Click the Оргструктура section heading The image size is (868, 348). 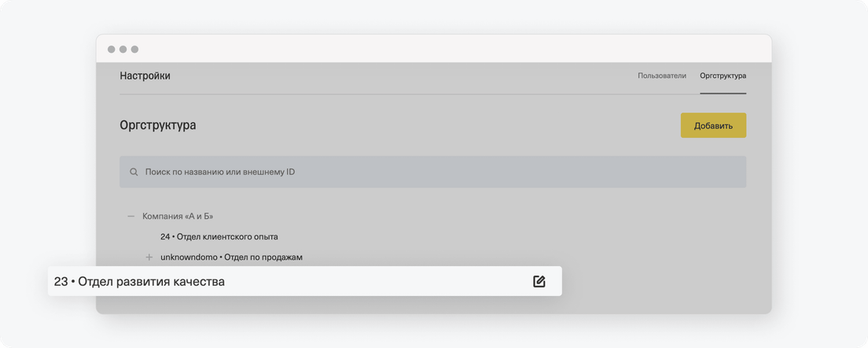pos(158,125)
